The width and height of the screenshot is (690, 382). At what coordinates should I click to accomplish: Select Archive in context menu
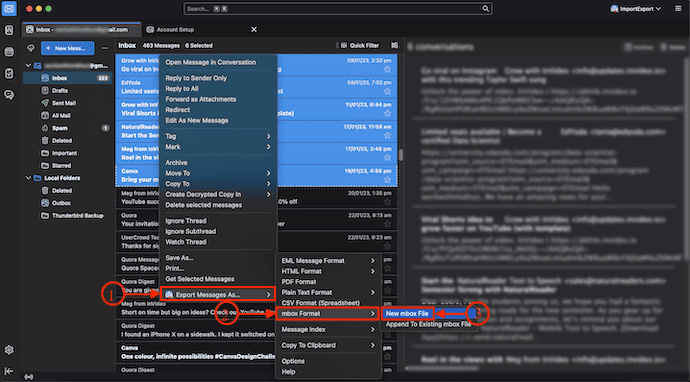tap(218, 162)
